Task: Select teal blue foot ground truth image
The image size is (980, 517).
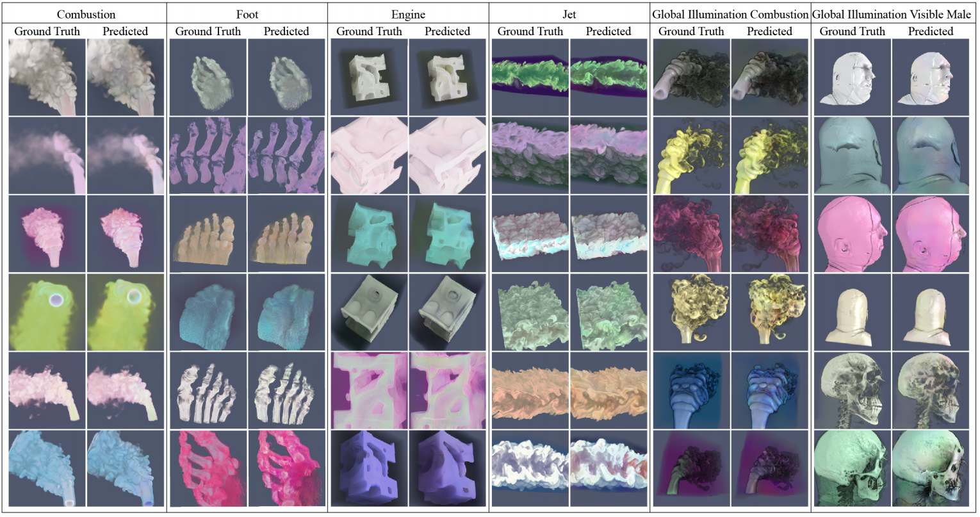Action: pyautogui.click(x=208, y=312)
